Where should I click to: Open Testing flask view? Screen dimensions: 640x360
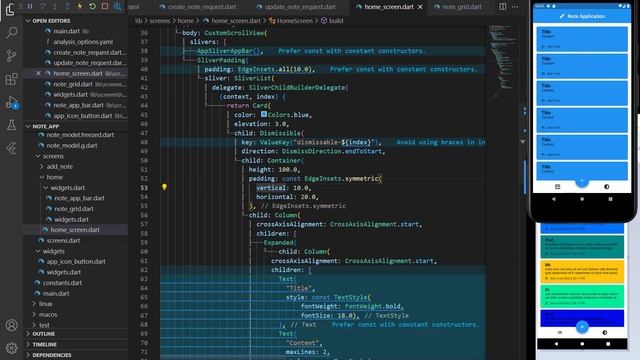coord(11,125)
